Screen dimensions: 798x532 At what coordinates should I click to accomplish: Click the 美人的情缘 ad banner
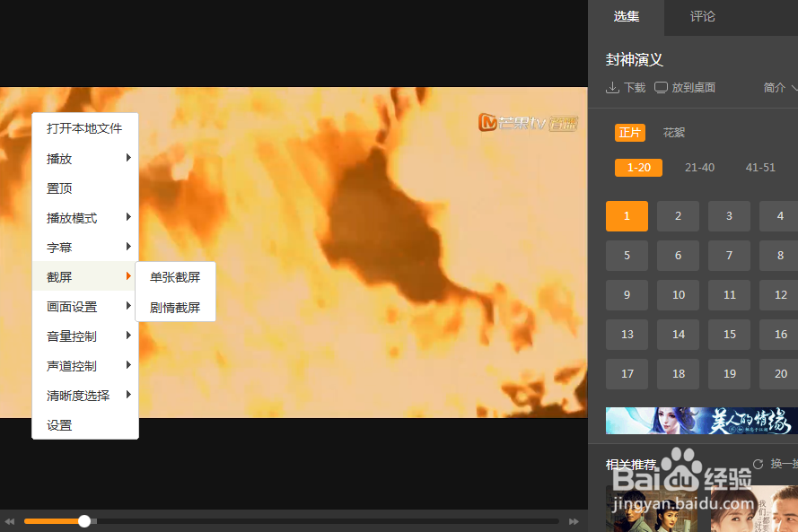pos(699,420)
